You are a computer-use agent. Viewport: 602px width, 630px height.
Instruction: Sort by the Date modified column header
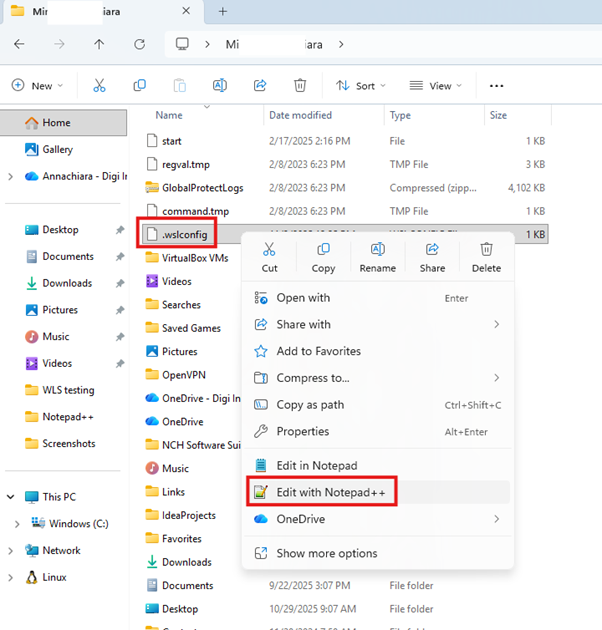(x=300, y=116)
